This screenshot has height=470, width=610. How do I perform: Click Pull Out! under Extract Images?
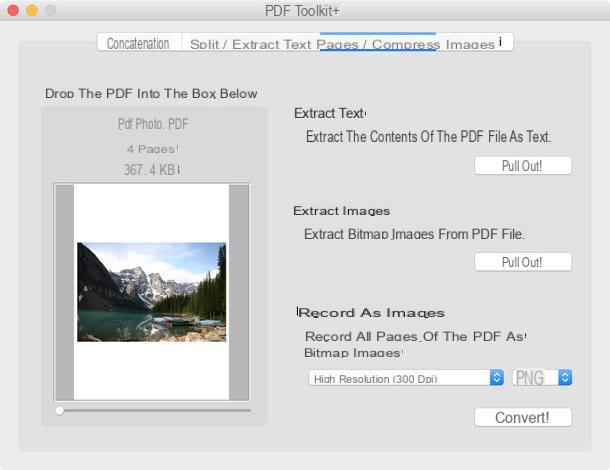tap(523, 262)
